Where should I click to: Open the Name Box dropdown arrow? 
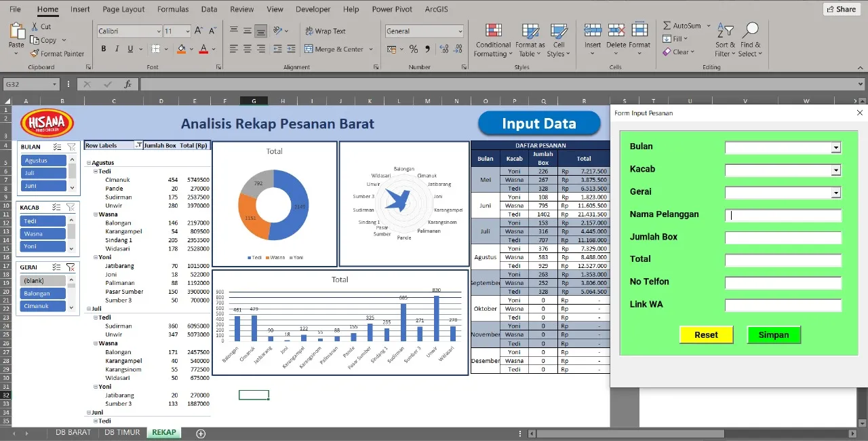coord(55,84)
